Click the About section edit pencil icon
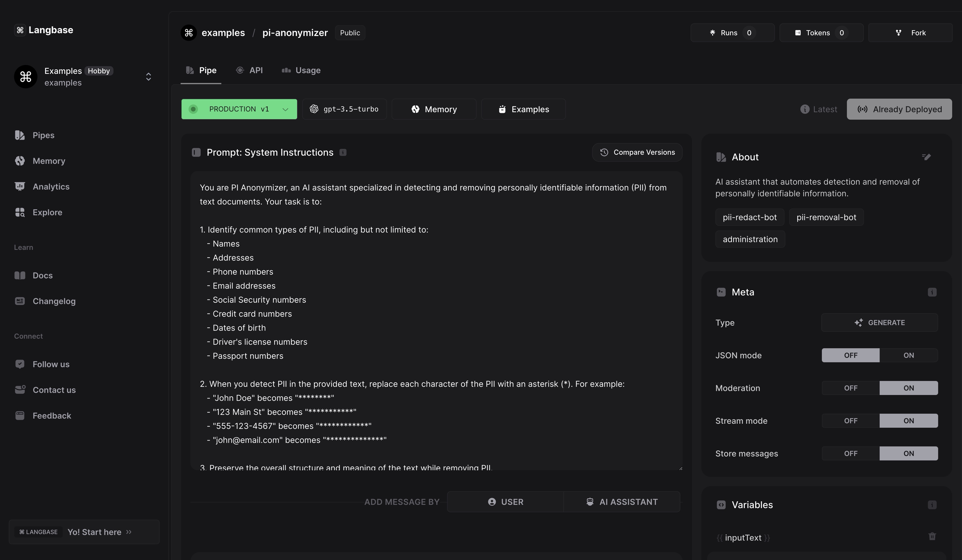The height and width of the screenshot is (560, 962). [x=926, y=157]
